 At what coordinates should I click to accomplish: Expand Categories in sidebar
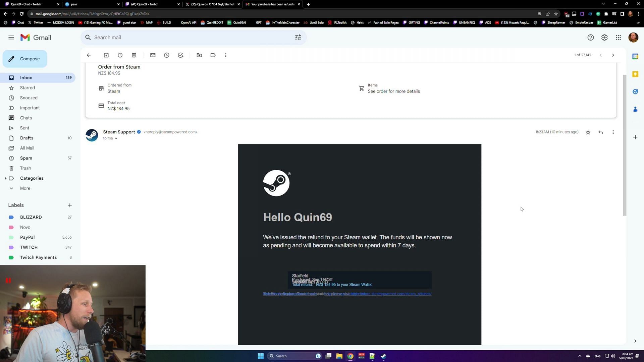coord(6,178)
